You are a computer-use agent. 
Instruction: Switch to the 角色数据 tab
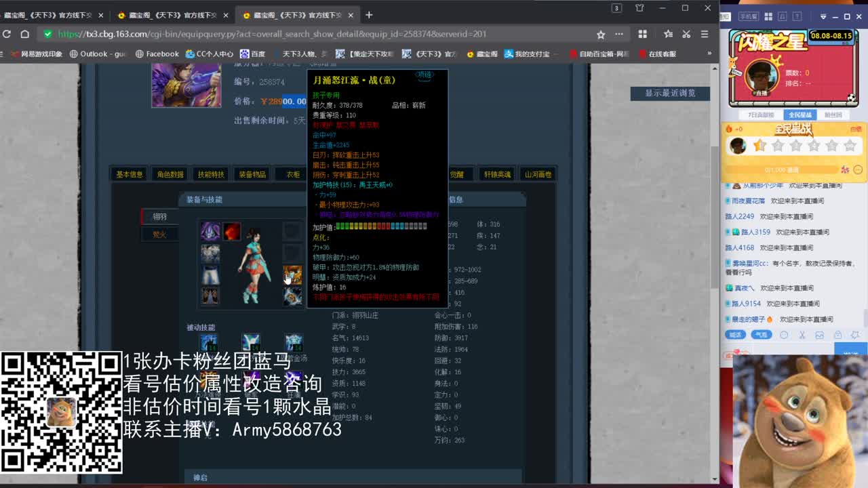tap(170, 174)
